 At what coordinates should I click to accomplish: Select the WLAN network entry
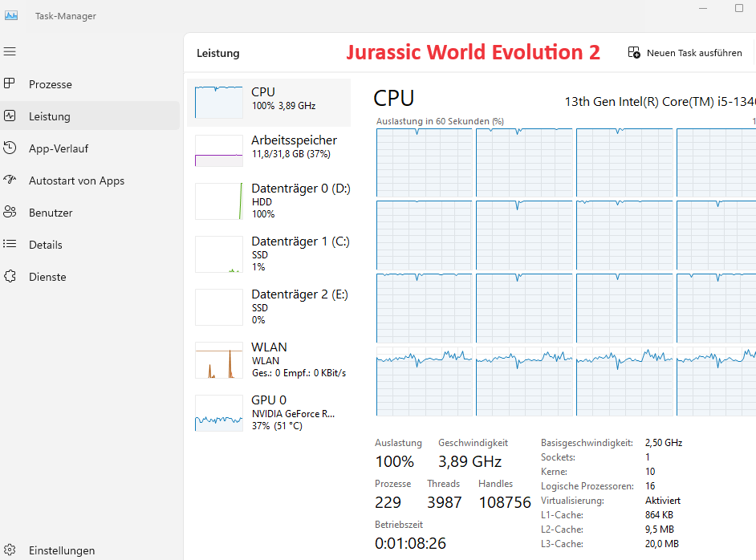tap(269, 359)
